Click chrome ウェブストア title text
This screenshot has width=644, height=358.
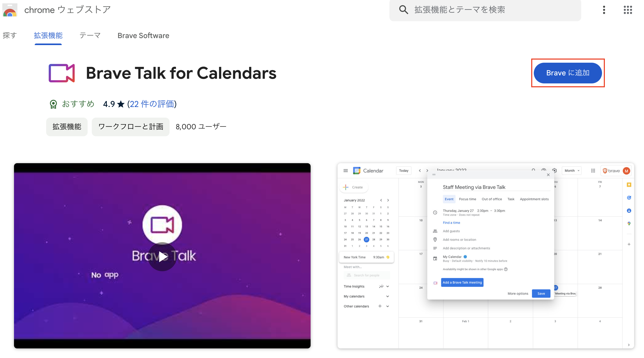[x=68, y=10]
